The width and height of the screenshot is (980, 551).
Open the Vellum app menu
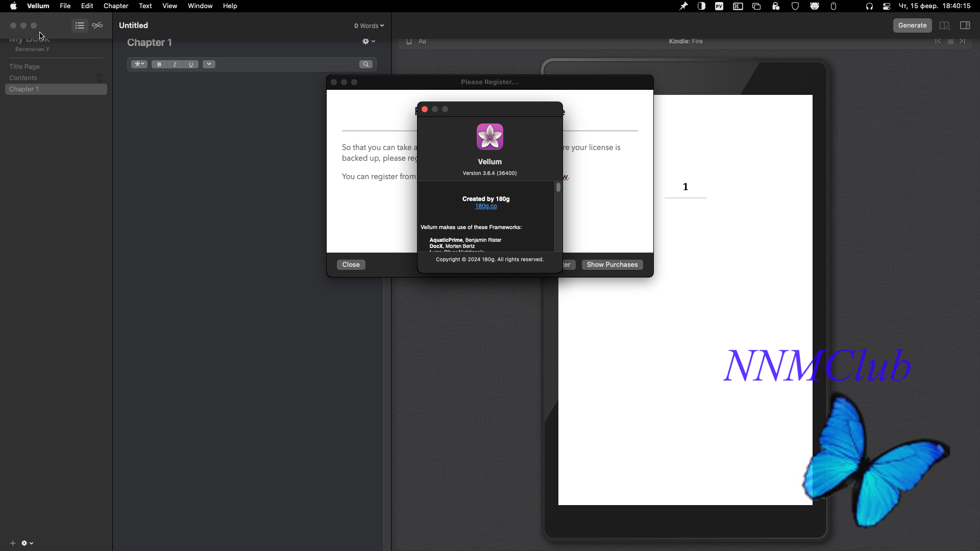38,6
